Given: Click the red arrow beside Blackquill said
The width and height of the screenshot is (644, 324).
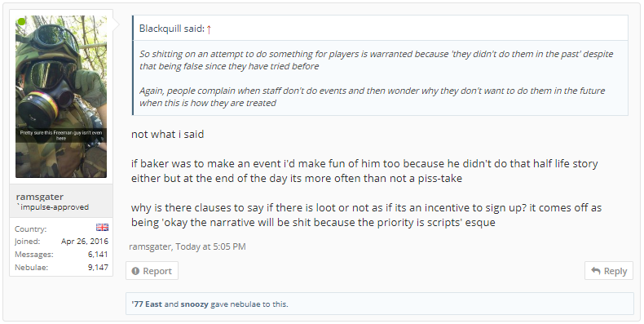Looking at the screenshot, I should (209, 29).
